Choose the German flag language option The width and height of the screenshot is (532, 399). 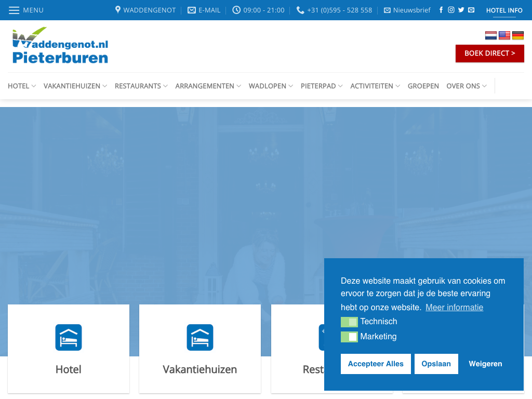pyautogui.click(x=518, y=35)
